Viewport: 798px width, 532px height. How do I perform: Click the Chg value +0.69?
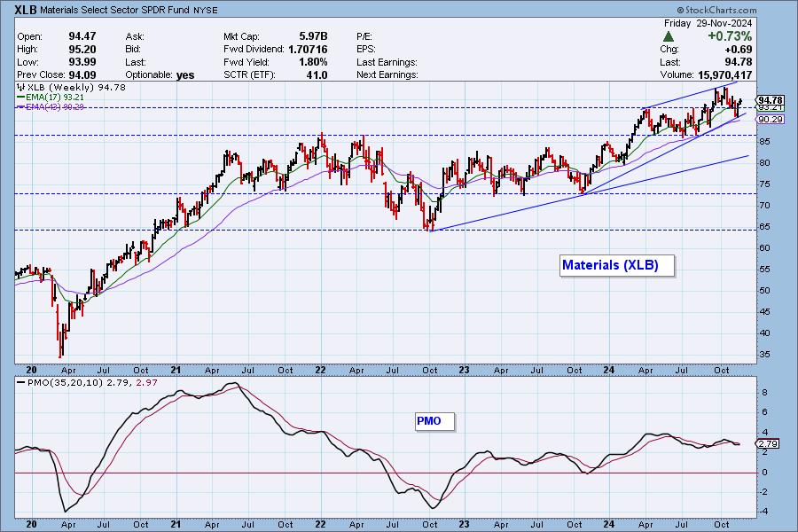[x=738, y=50]
